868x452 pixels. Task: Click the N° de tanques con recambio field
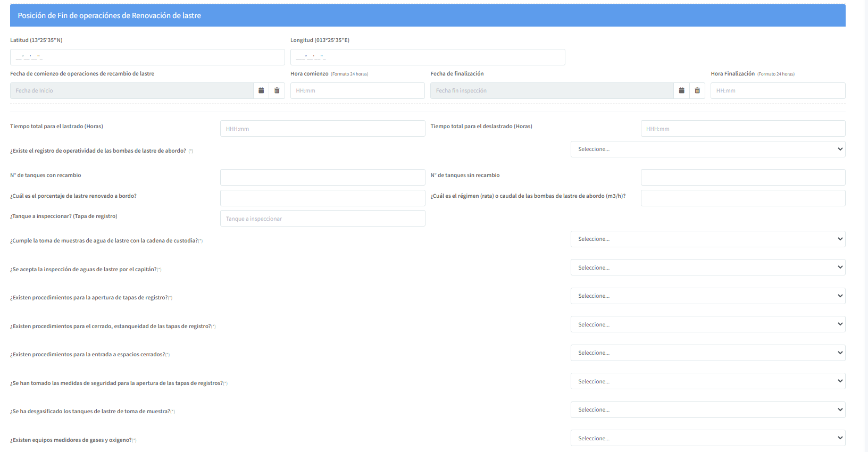(x=322, y=178)
